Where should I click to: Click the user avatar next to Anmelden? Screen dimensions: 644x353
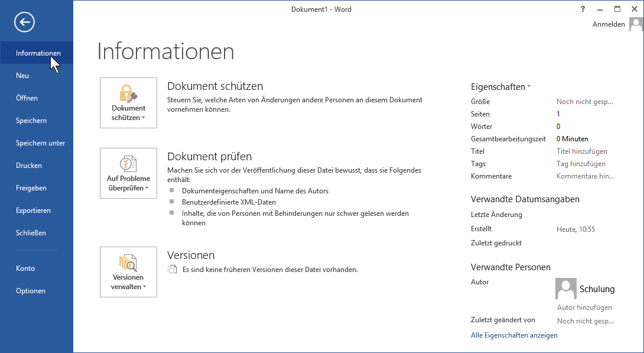(x=636, y=24)
